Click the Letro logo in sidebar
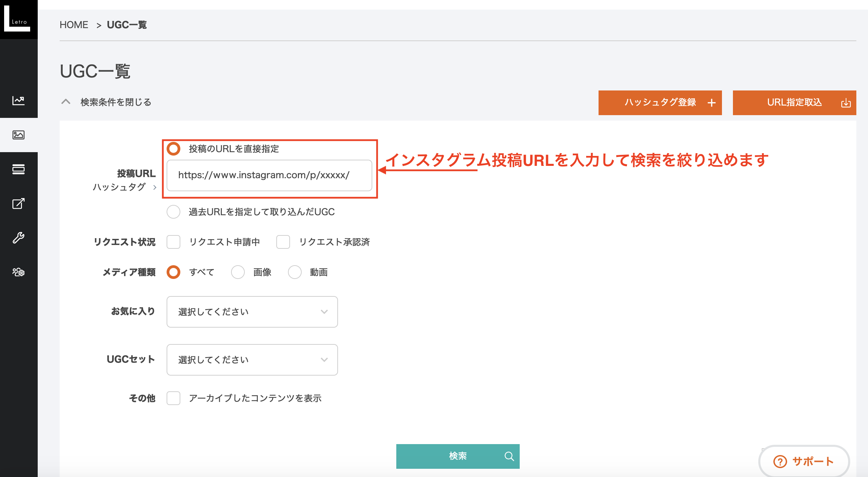Image resolution: width=868 pixels, height=477 pixels. pos(18,19)
